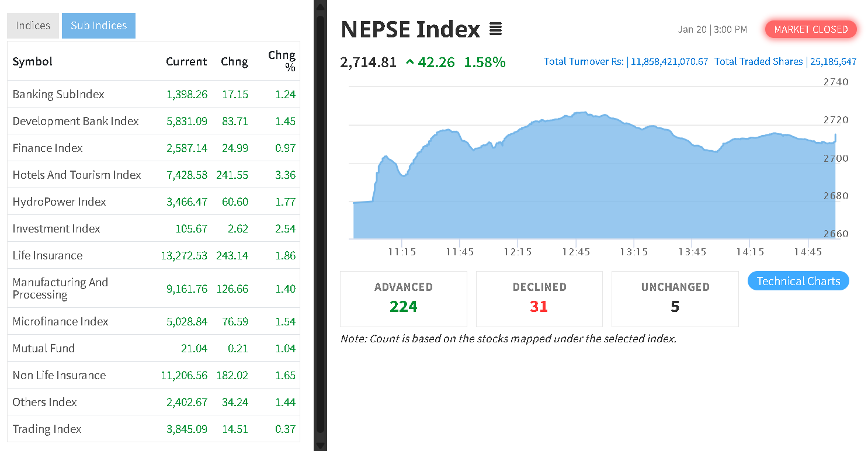The height and width of the screenshot is (451, 868).
Task: Click the HydroPower Index entry
Action: tap(59, 202)
